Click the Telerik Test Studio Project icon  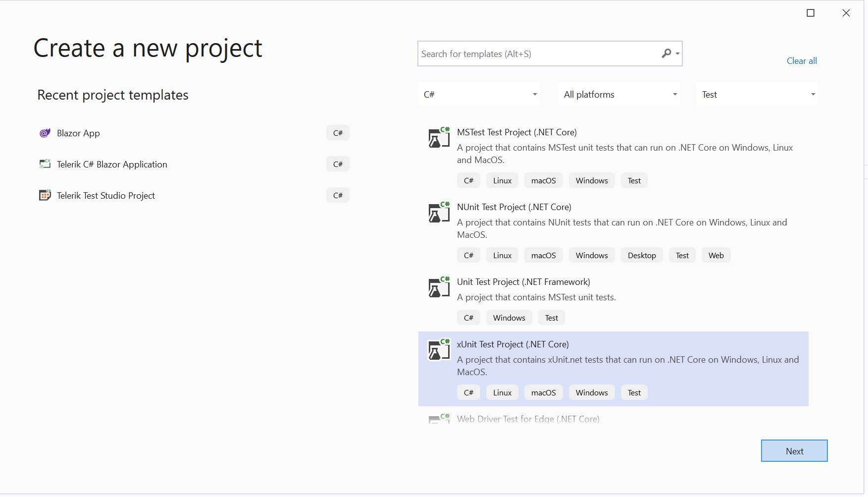click(45, 195)
